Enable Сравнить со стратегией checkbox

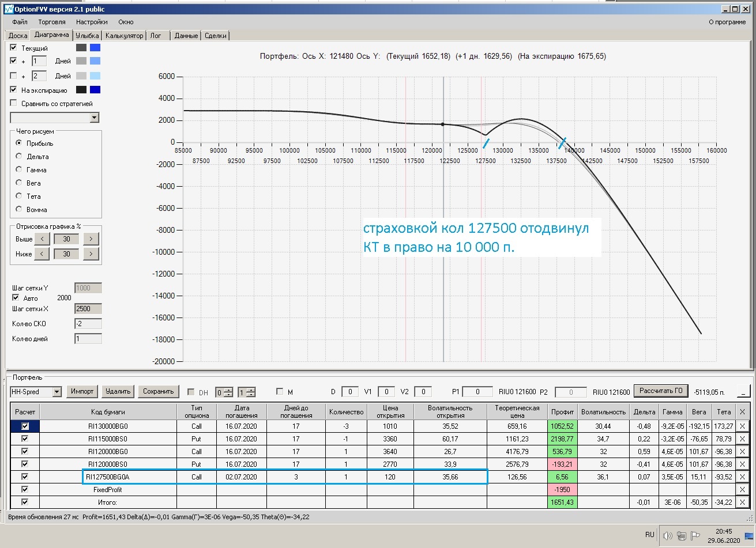14,104
